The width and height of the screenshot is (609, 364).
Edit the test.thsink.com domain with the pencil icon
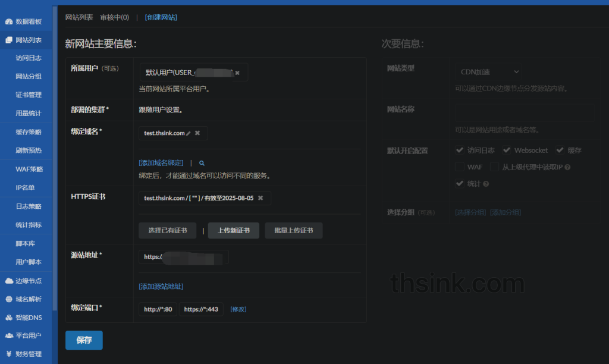click(x=188, y=133)
